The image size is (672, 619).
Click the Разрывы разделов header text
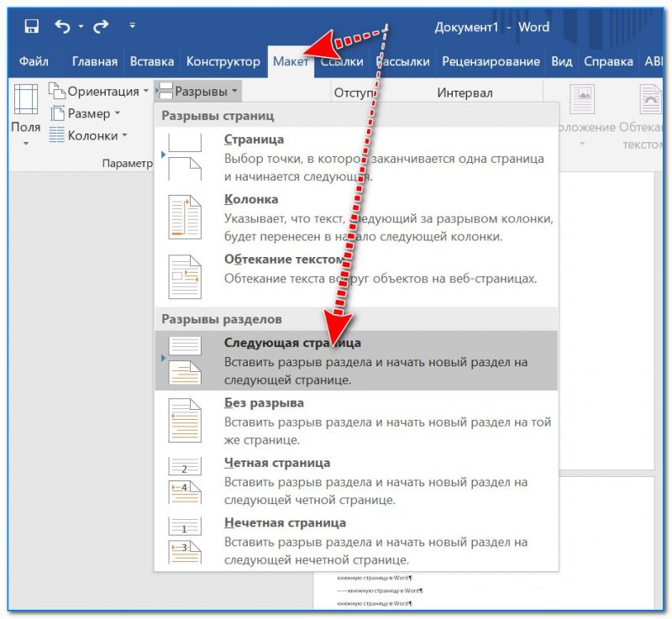pos(222,319)
